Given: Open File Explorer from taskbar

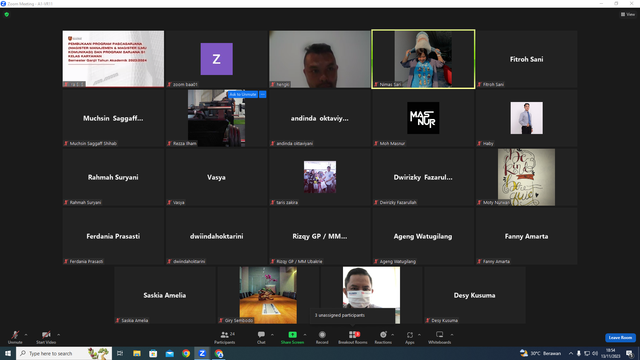Looking at the screenshot, I should coord(137,353).
